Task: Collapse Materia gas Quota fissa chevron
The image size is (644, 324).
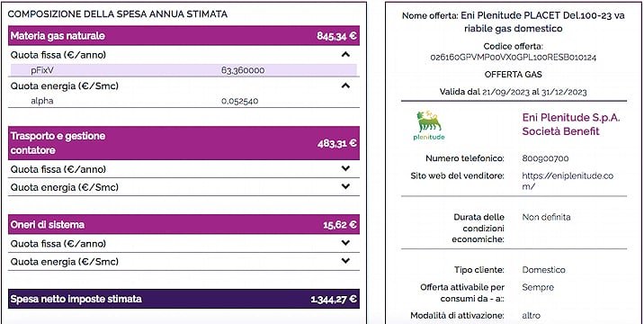Action: click(345, 54)
